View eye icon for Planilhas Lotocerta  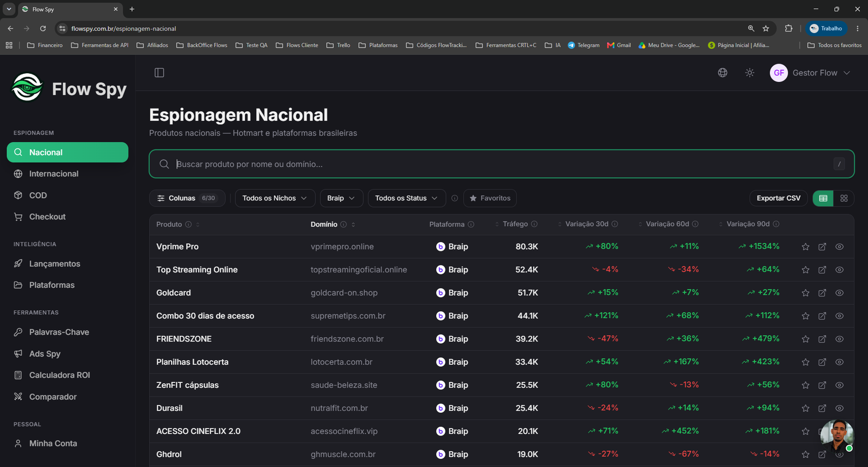[839, 362]
